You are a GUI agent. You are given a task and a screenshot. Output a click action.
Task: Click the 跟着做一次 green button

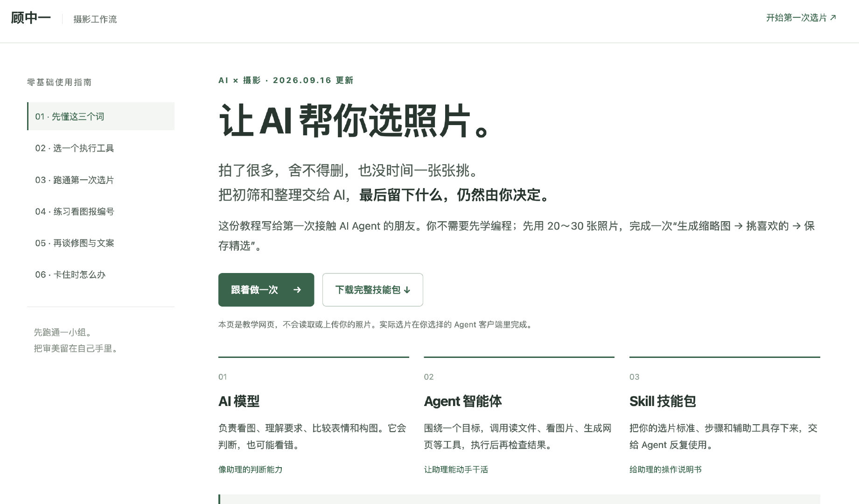coord(266,290)
